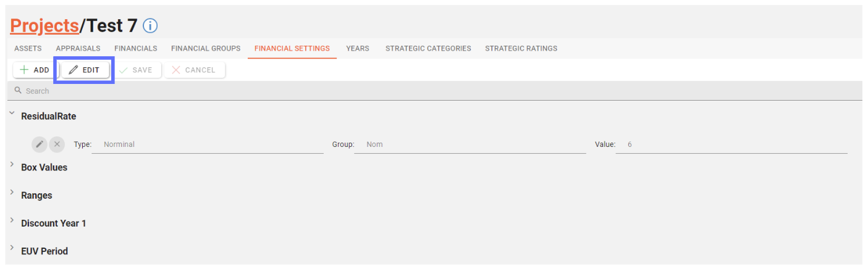Screen dimensions: 868x271
Task: Click the Add button with plus icon
Action: (x=35, y=70)
